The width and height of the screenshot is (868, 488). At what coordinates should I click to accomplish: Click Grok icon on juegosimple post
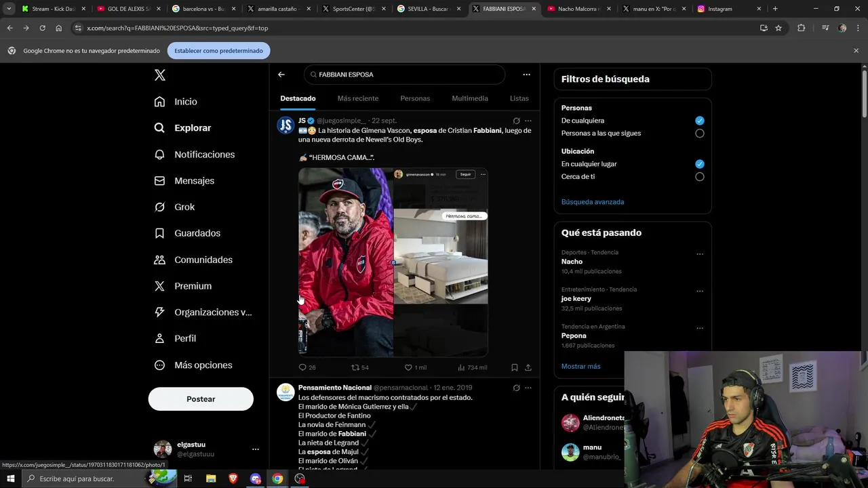(x=516, y=121)
